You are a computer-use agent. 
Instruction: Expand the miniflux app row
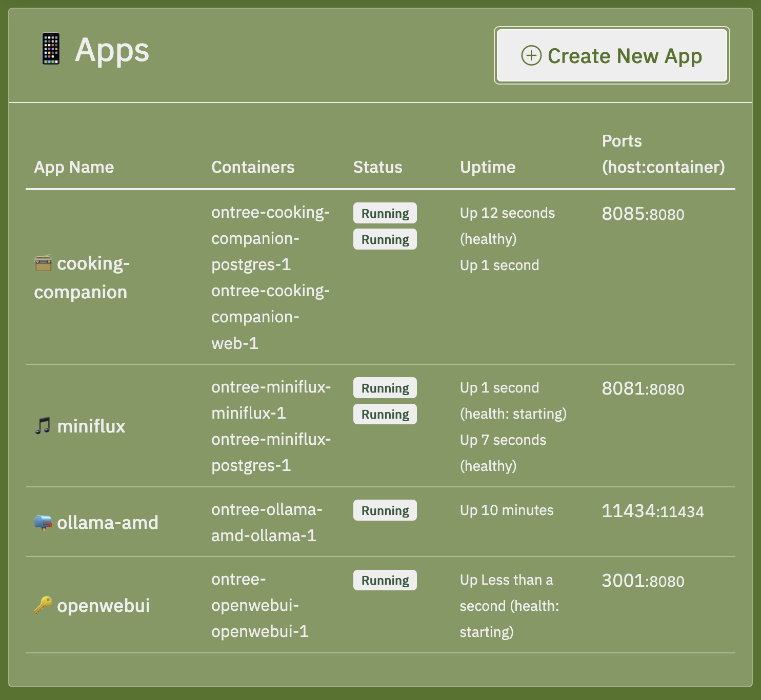click(x=91, y=424)
